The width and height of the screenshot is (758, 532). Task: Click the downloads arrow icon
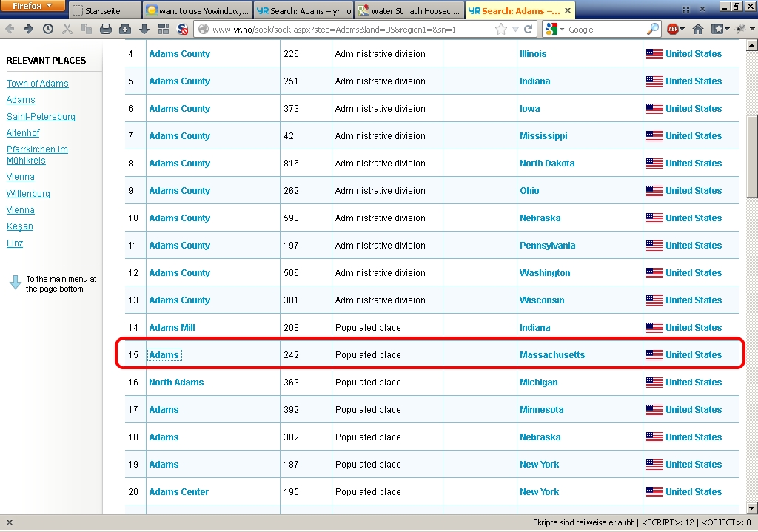tap(144, 29)
